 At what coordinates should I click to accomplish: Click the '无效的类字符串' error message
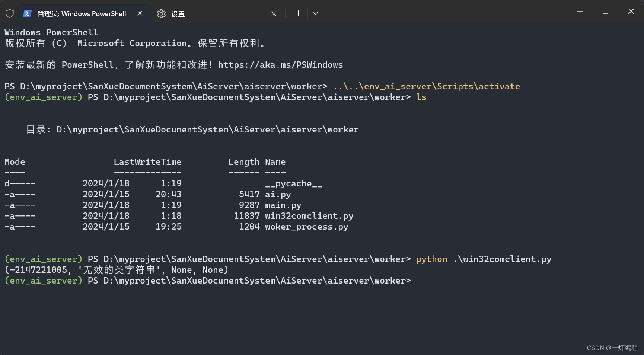[x=119, y=270]
